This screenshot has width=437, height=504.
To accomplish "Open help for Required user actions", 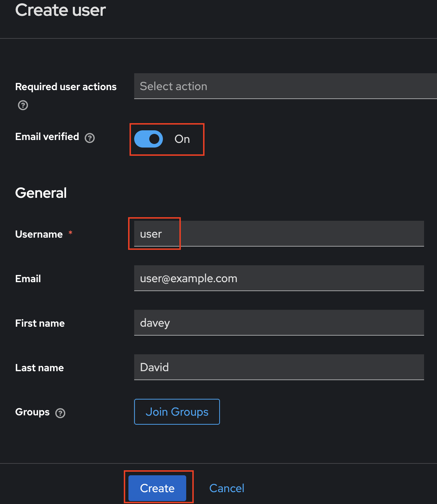I will pos(23,105).
